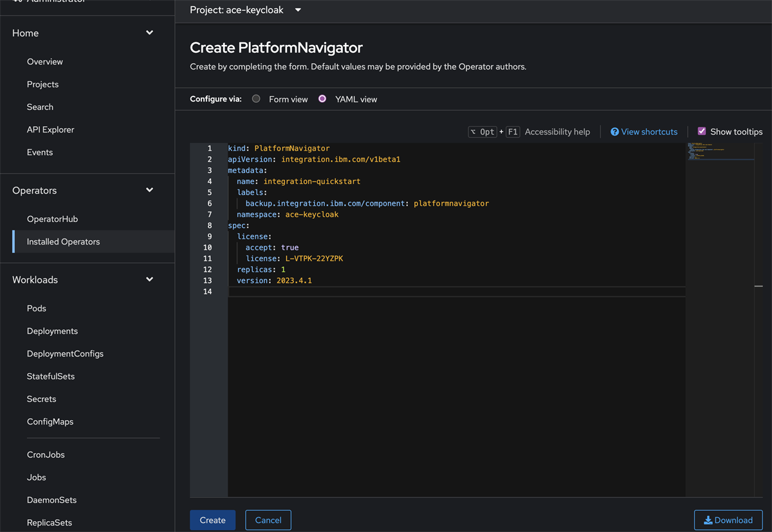
Task: Click the 'replicas: 1' line
Action: click(x=261, y=270)
